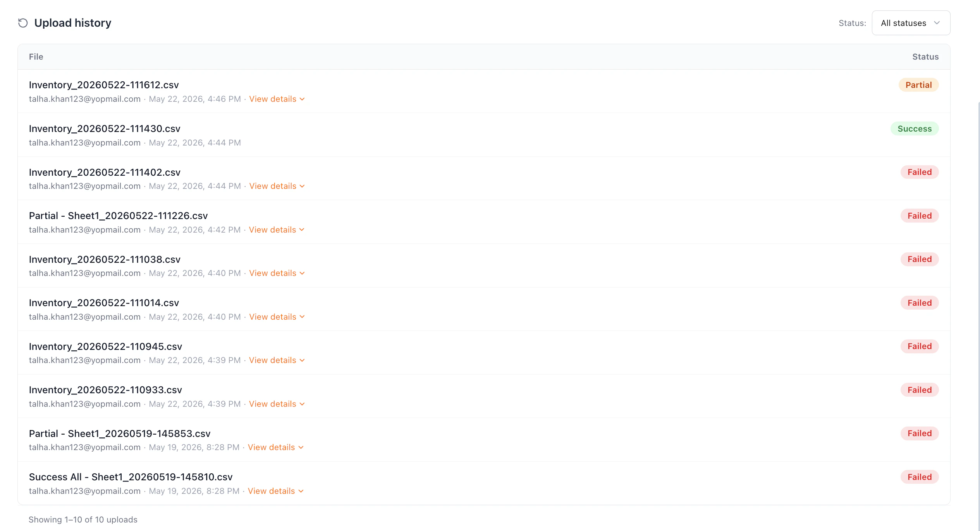980x531 pixels.
Task: View details for Inventory_20260522-111014.csv
Action: [277, 317]
